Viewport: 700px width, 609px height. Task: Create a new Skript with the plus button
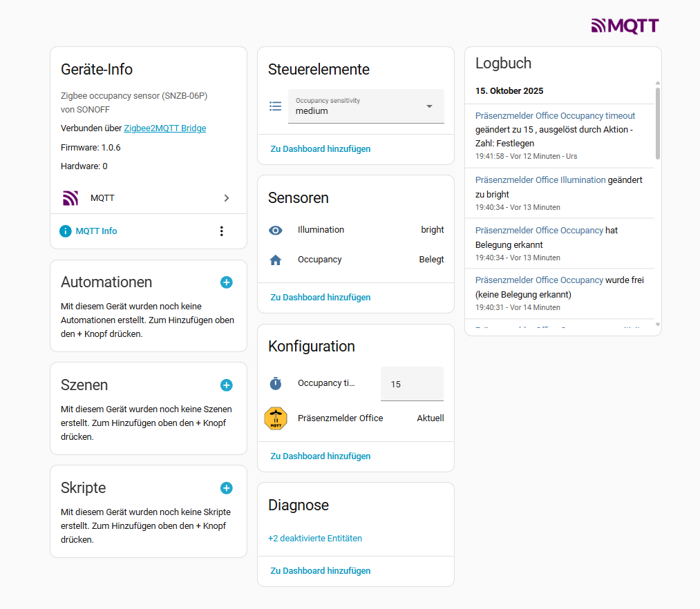226,487
